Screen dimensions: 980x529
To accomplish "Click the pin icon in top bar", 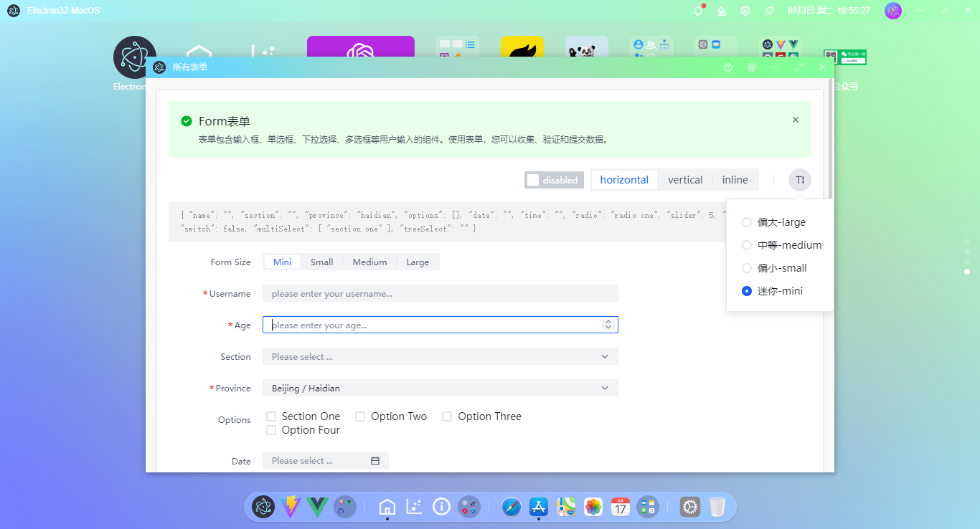I will [x=769, y=11].
